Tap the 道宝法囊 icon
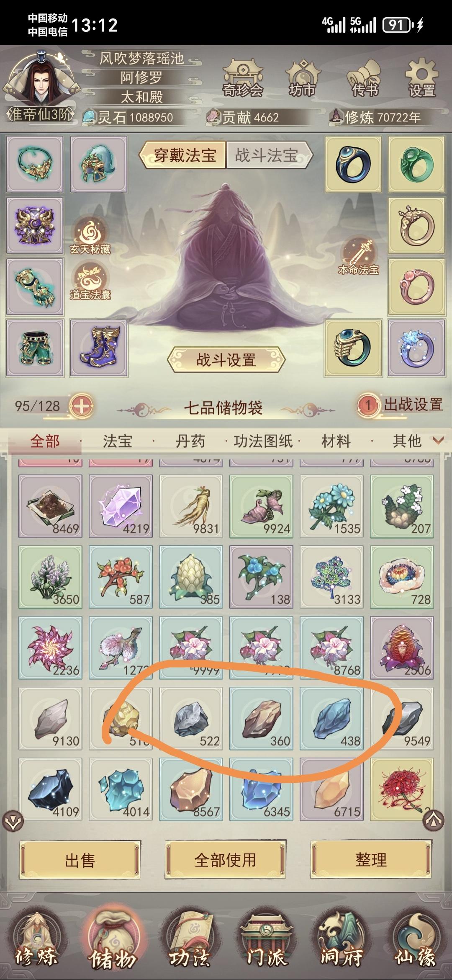Image resolution: width=452 pixels, height=980 pixels. coord(90,281)
